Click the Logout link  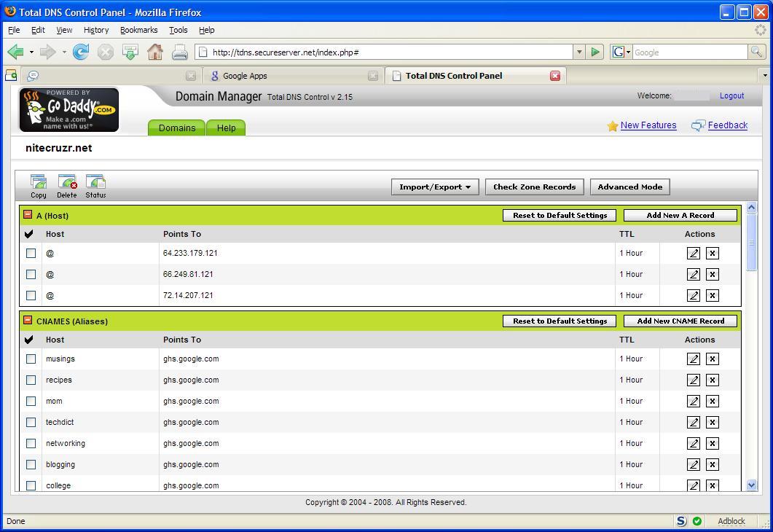[731, 95]
